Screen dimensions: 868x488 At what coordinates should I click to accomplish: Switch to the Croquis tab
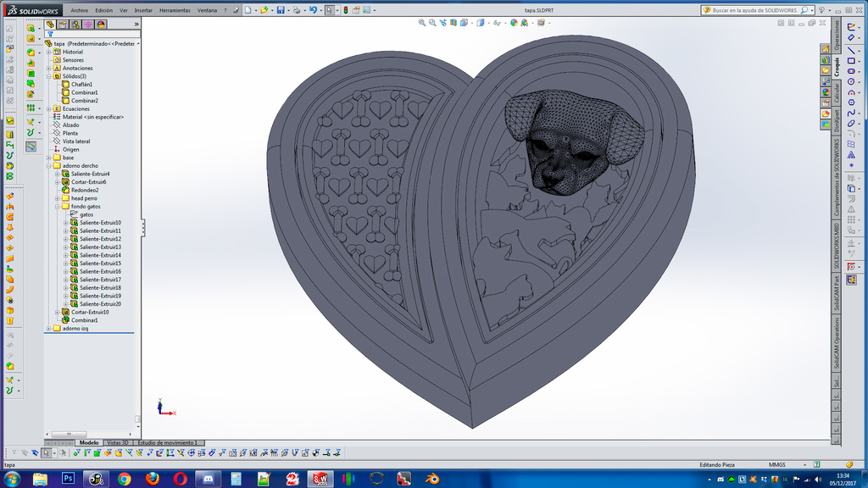click(837, 64)
